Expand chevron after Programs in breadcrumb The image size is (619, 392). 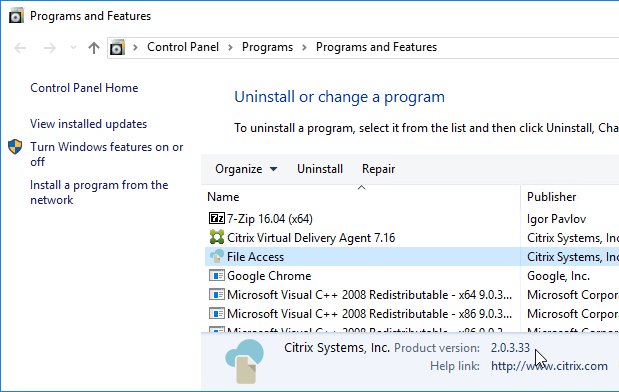(304, 47)
